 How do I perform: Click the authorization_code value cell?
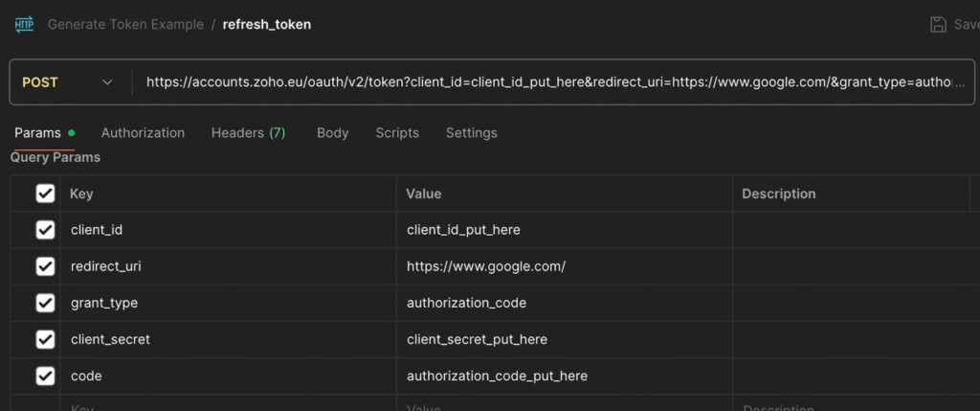(565, 303)
